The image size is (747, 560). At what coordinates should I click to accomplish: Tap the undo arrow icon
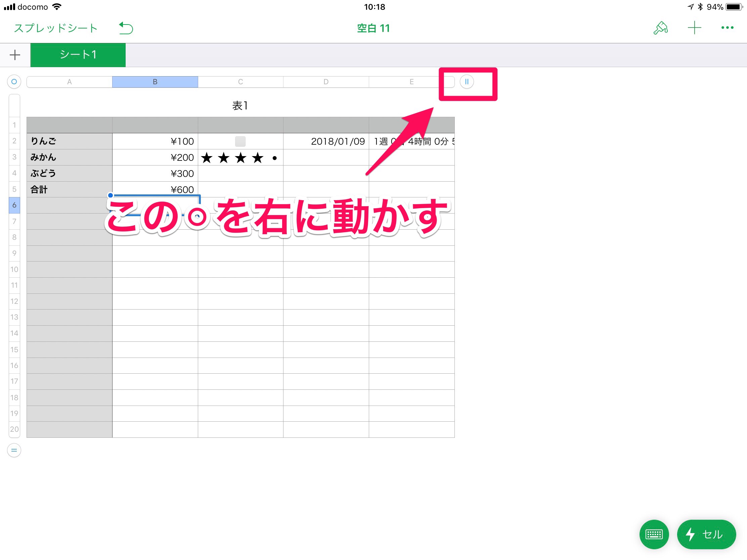pos(126,28)
